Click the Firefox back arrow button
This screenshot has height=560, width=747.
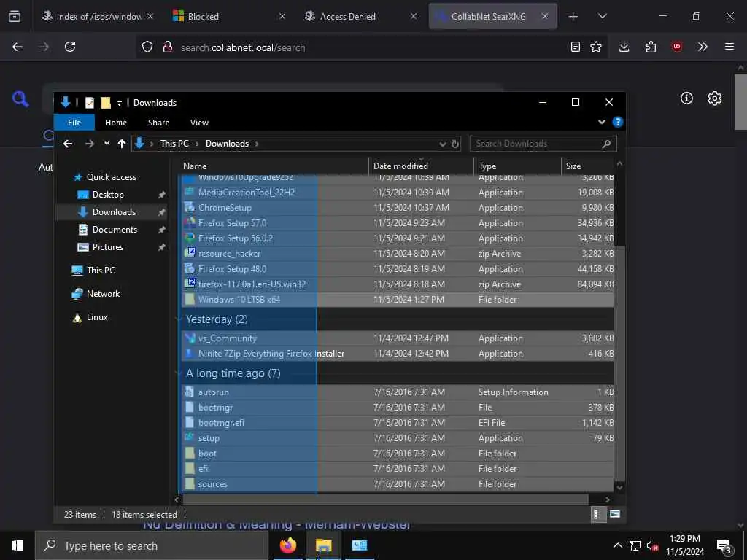click(18, 47)
